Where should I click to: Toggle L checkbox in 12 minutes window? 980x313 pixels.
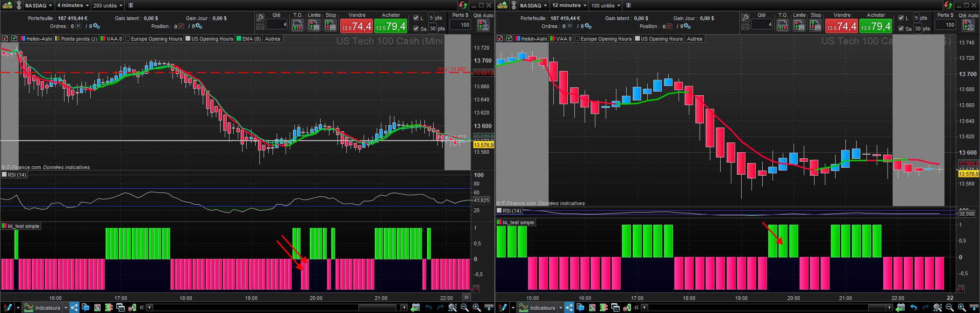pyautogui.click(x=901, y=18)
